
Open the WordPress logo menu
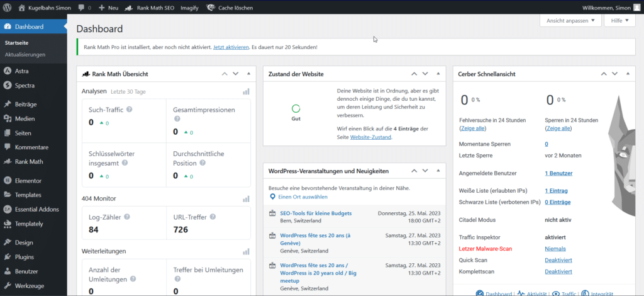[8, 8]
